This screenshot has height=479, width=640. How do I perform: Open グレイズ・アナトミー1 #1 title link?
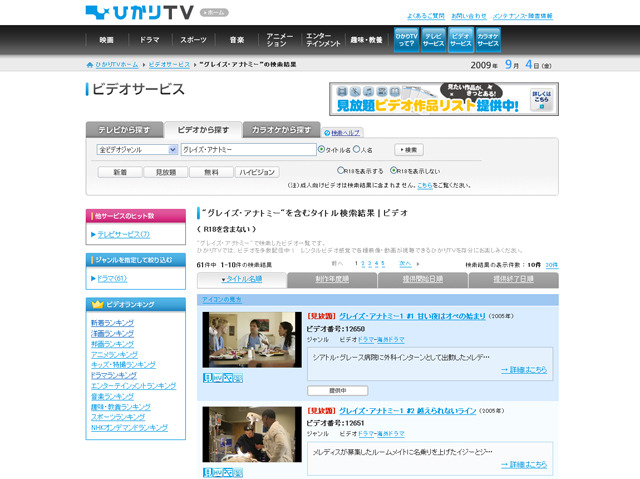(412, 316)
